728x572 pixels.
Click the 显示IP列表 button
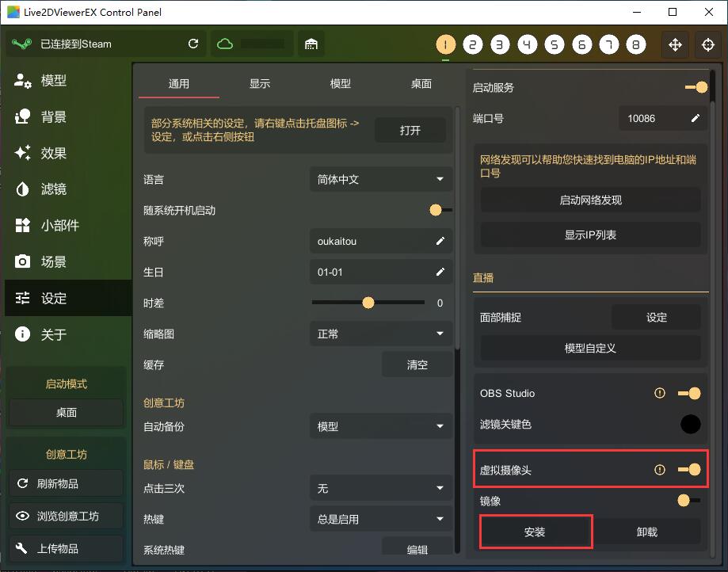coord(590,235)
